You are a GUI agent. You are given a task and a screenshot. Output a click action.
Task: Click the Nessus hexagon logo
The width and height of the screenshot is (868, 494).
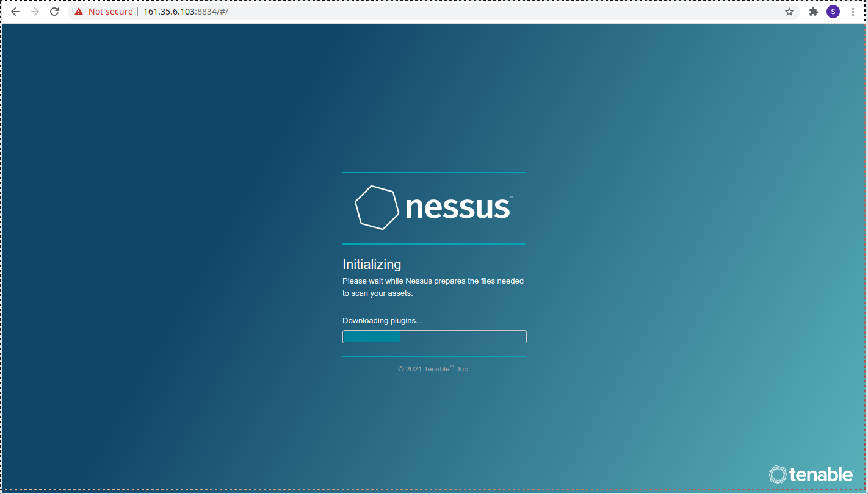377,207
